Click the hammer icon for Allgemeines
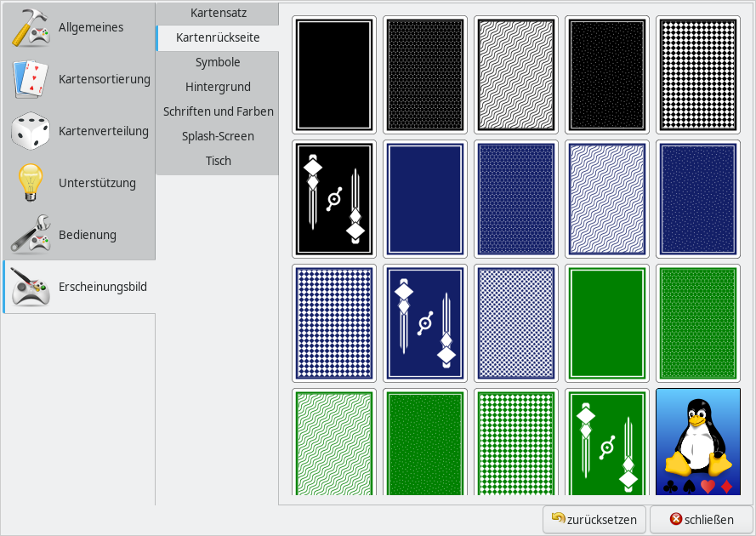 pos(31,27)
